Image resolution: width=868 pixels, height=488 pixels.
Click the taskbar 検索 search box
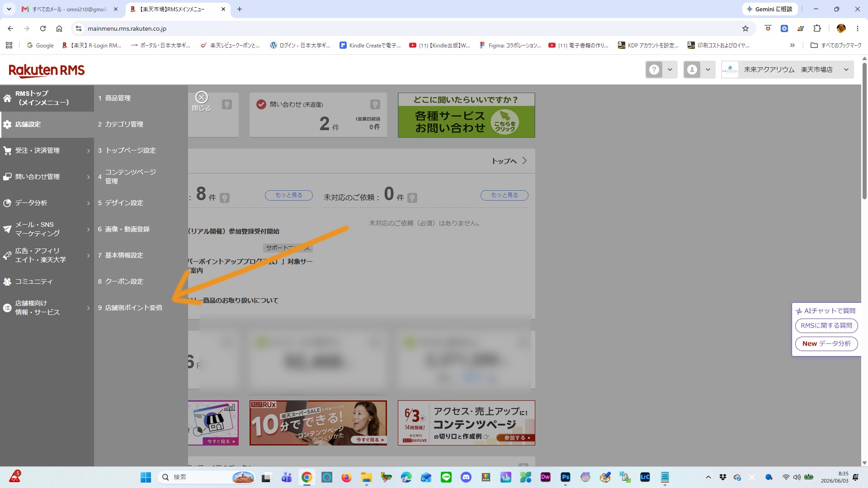tap(206, 477)
